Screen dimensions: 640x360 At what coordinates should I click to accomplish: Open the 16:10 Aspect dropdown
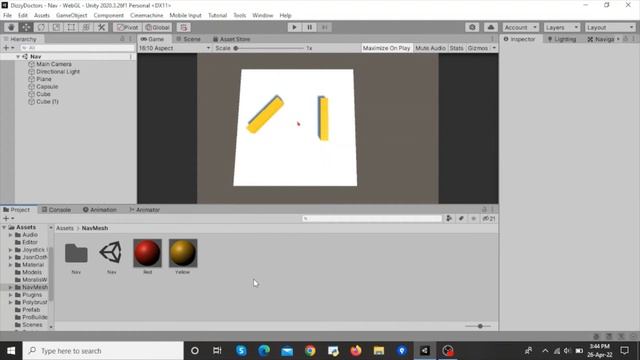click(x=175, y=48)
